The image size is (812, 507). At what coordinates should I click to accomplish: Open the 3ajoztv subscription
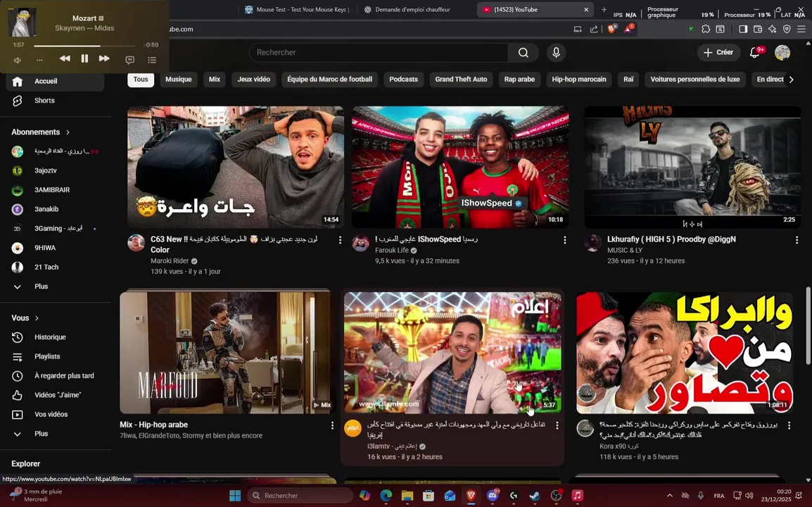[56, 170]
